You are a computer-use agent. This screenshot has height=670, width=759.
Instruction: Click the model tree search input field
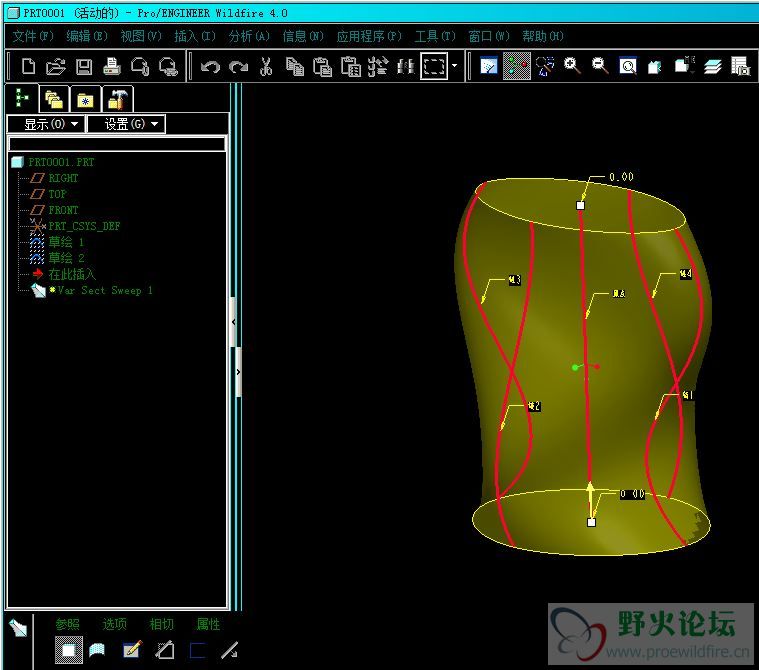pos(117,144)
